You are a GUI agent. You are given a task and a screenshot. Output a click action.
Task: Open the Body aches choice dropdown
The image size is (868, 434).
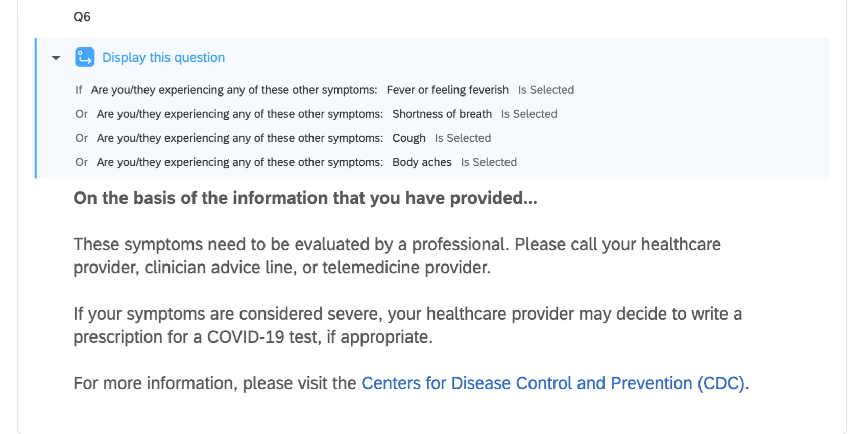[422, 162]
